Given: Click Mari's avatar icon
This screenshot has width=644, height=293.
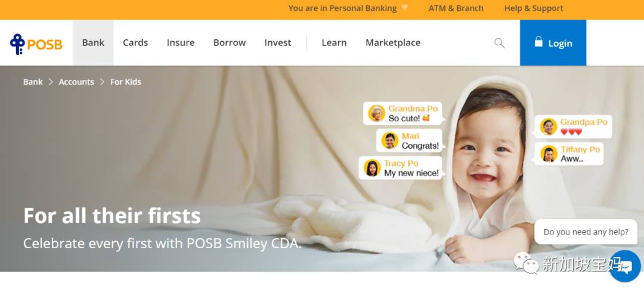Looking at the screenshot, I should tap(389, 141).
